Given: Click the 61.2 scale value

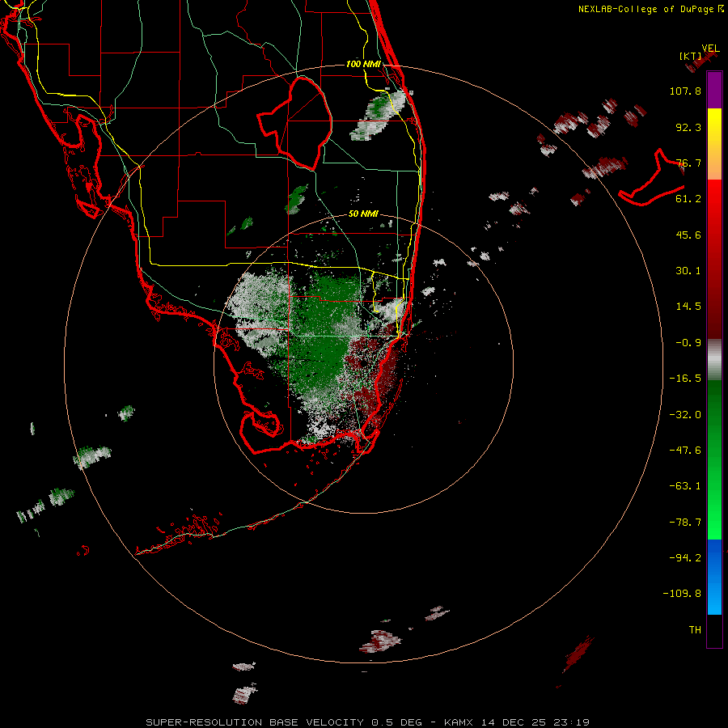Looking at the screenshot, I should coord(688,199).
